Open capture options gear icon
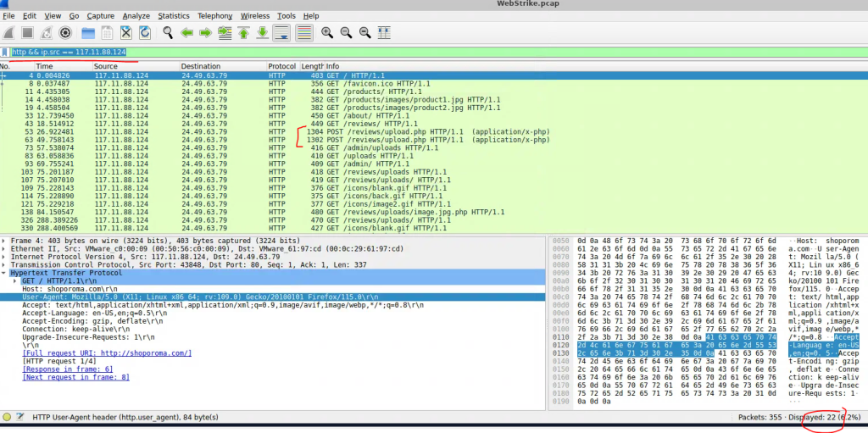The image size is (868, 433). tap(65, 33)
